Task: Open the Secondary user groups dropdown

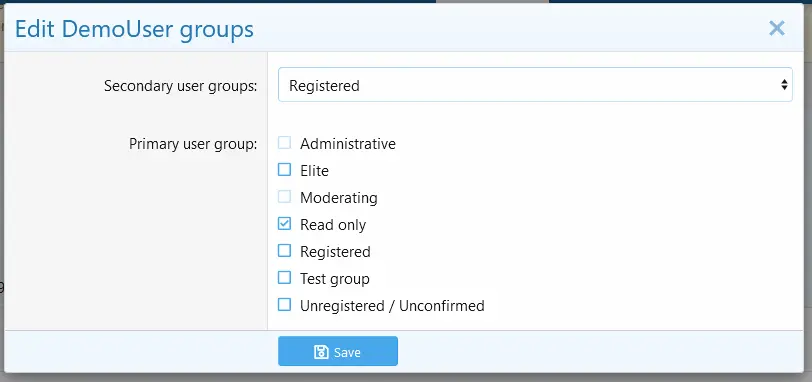Action: [535, 85]
